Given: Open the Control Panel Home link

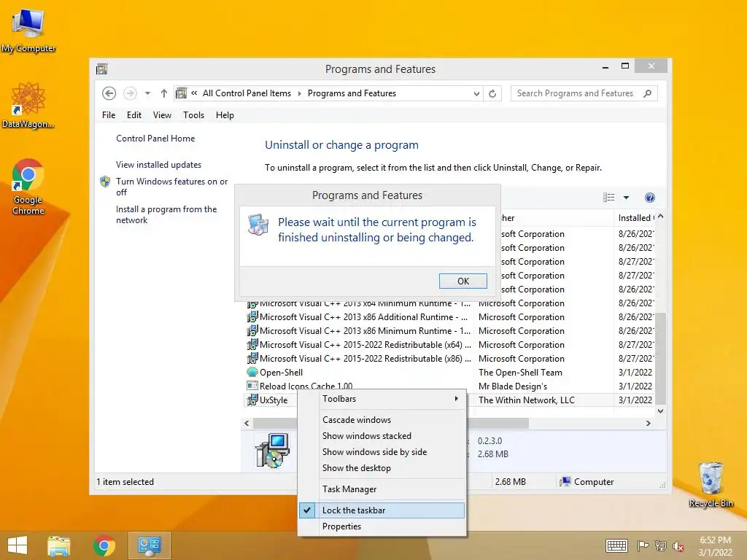Looking at the screenshot, I should pos(155,139).
